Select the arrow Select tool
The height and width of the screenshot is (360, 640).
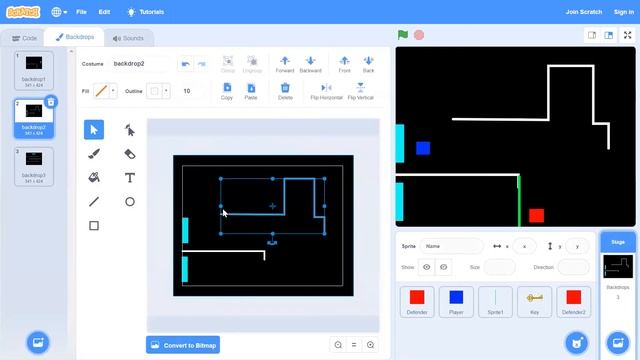click(94, 130)
